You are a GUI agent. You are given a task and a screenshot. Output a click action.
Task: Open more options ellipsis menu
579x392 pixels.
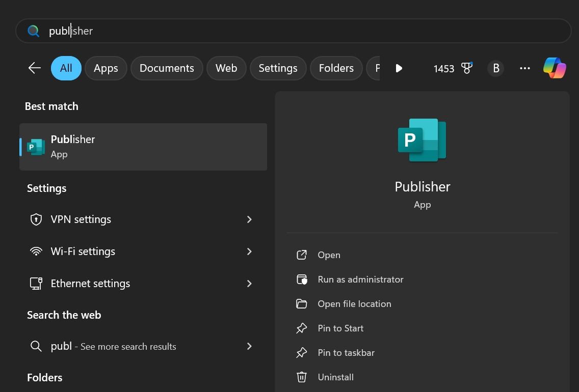[x=525, y=68]
